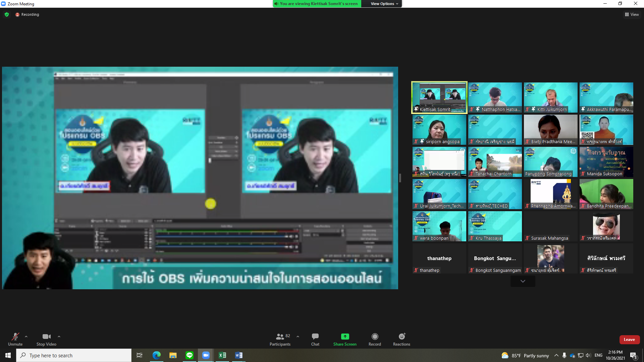
Task: Open the LINE app in taskbar
Action: 190,355
